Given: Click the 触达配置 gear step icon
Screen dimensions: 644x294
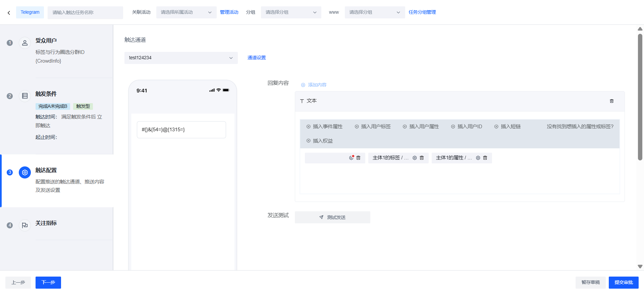Looking at the screenshot, I should (25, 172).
